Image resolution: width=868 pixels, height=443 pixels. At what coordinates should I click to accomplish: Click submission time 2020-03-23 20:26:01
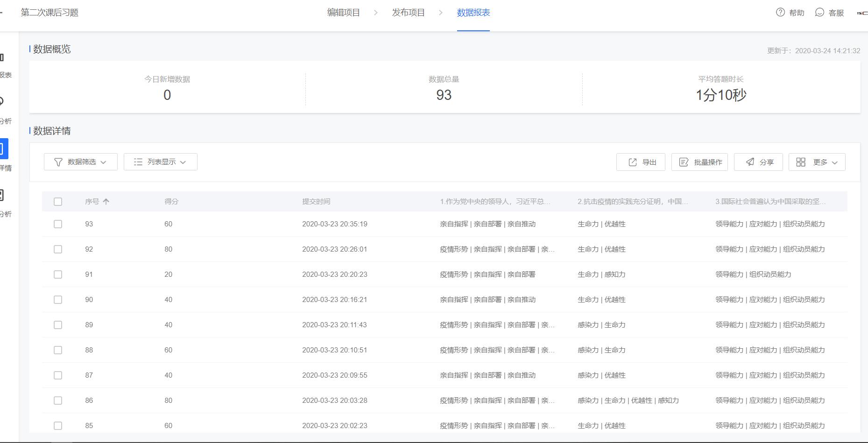[x=335, y=249]
